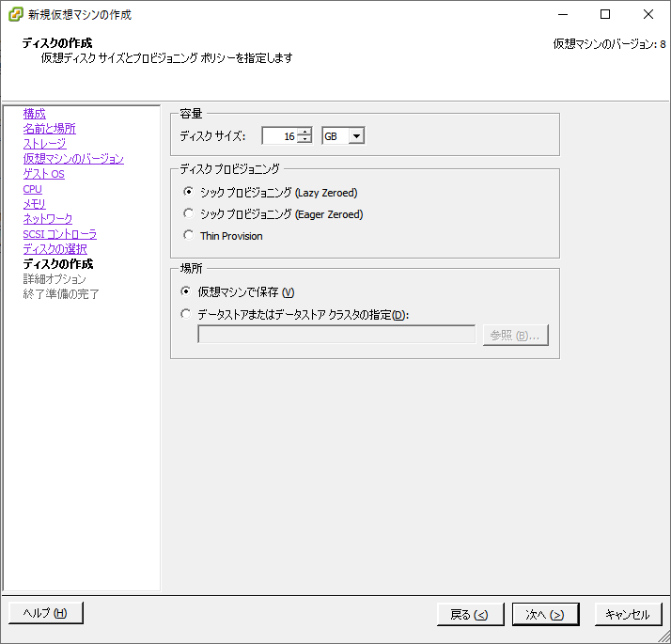
Task: Go to 構成 step
Action: coord(34,114)
